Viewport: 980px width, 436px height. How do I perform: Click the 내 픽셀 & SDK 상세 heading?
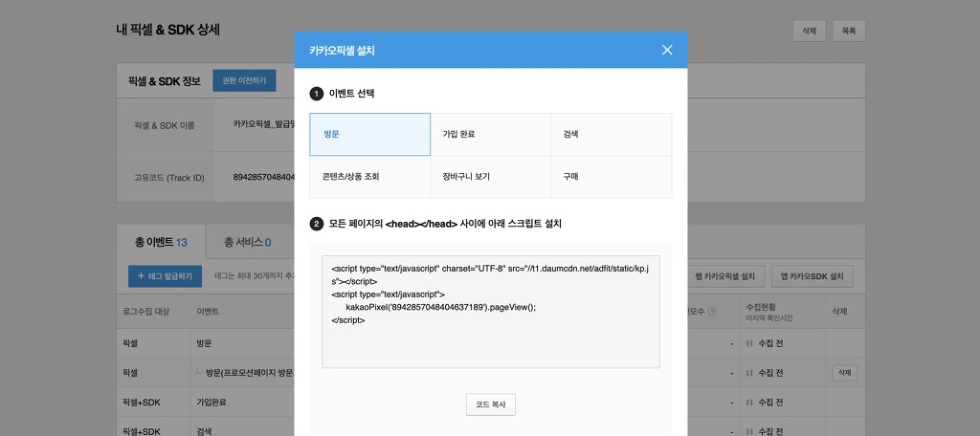point(168,30)
